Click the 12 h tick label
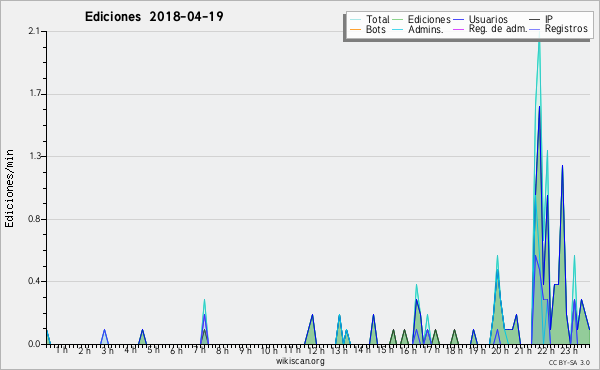 tap(316, 351)
